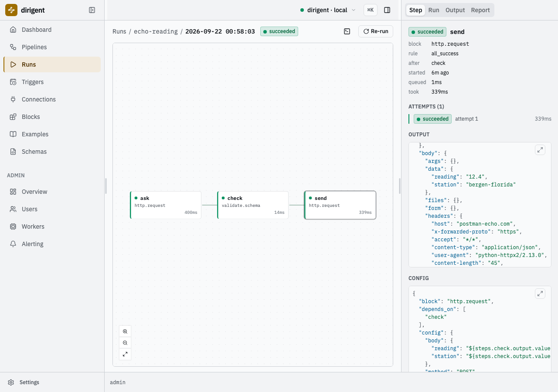Switch to the Step tab
The height and width of the screenshot is (392, 558).
tap(415, 10)
